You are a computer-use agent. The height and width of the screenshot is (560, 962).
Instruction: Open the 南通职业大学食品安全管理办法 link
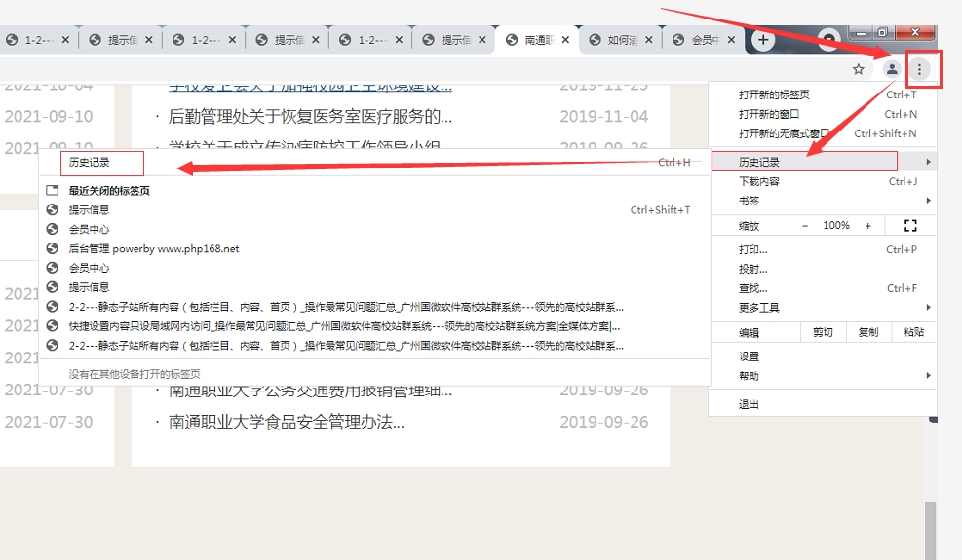tap(286, 422)
